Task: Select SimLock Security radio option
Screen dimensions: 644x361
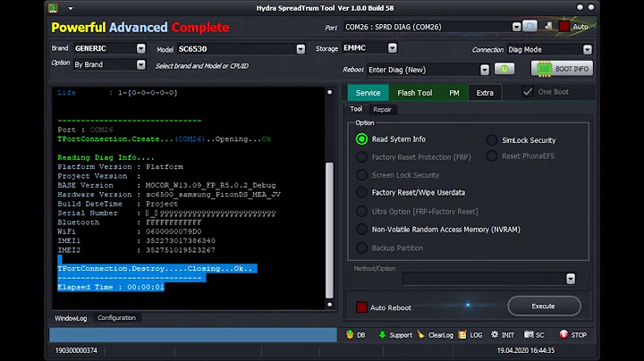Action: coord(492,140)
